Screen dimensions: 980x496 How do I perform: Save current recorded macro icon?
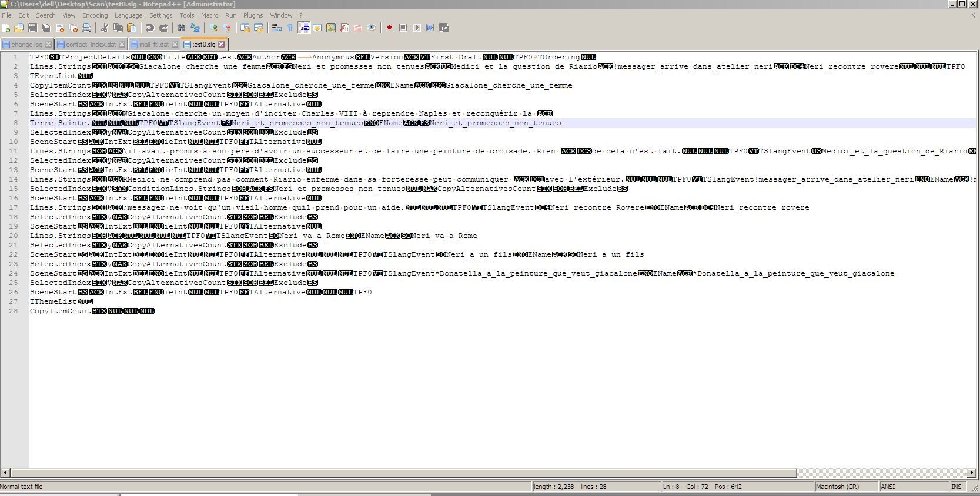click(x=444, y=28)
